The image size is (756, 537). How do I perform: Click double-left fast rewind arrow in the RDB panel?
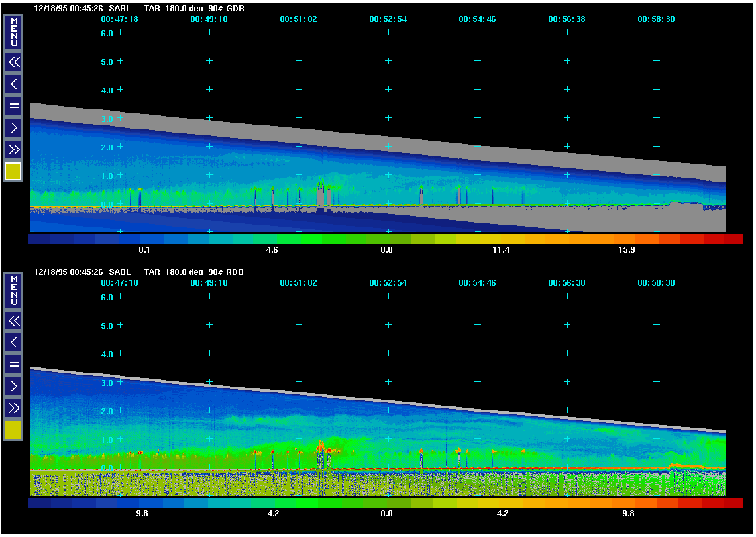tap(13, 321)
